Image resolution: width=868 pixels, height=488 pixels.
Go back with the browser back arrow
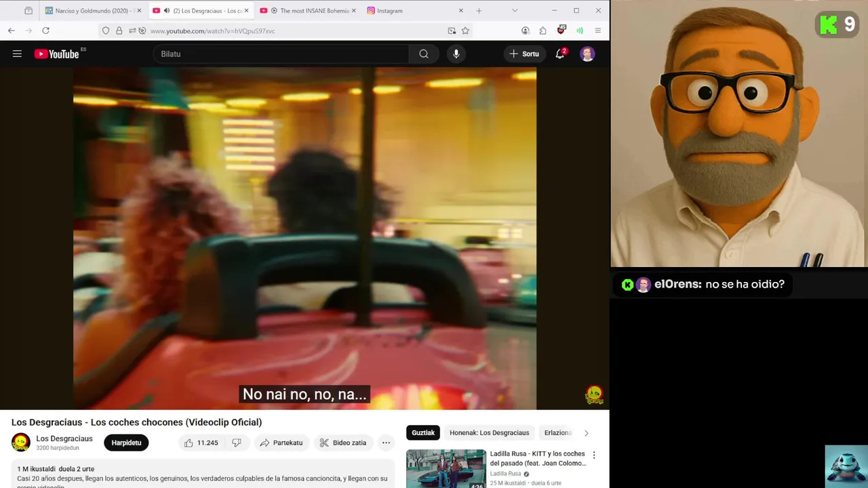point(12,30)
